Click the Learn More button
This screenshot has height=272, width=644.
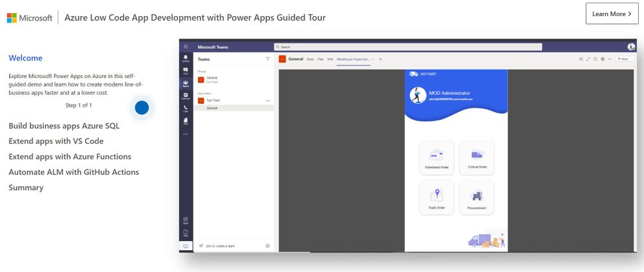pos(612,14)
